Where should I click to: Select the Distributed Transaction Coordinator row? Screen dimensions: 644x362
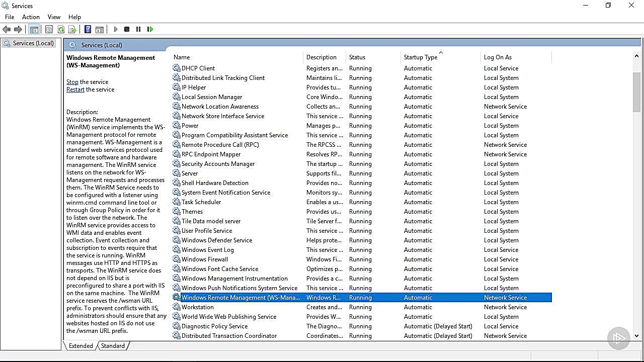coord(361,335)
